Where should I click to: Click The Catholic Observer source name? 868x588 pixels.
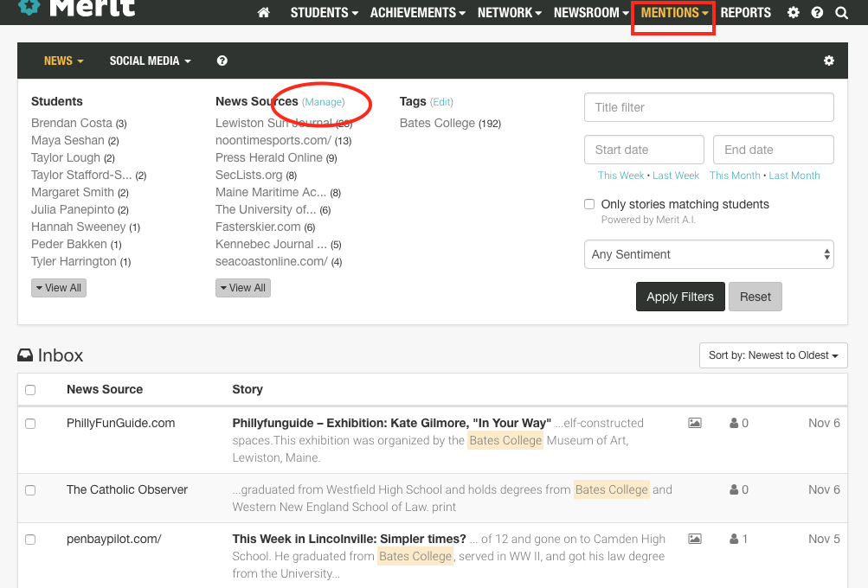[127, 489]
